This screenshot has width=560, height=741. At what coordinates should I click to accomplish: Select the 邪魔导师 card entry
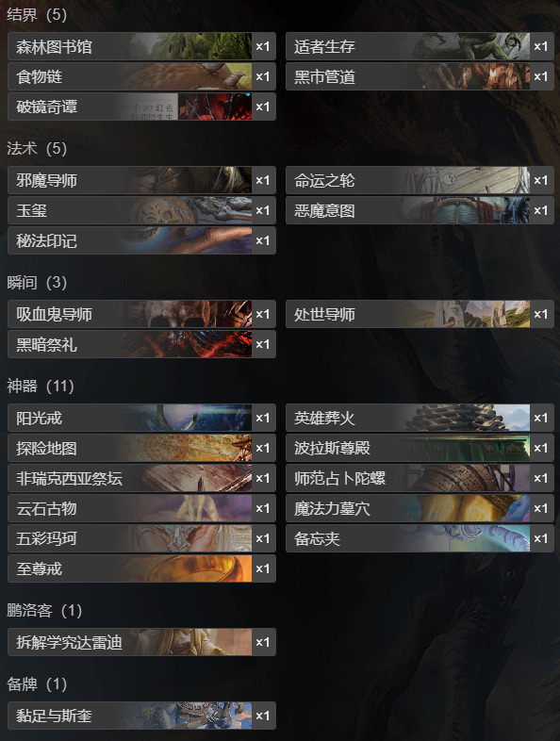141,180
